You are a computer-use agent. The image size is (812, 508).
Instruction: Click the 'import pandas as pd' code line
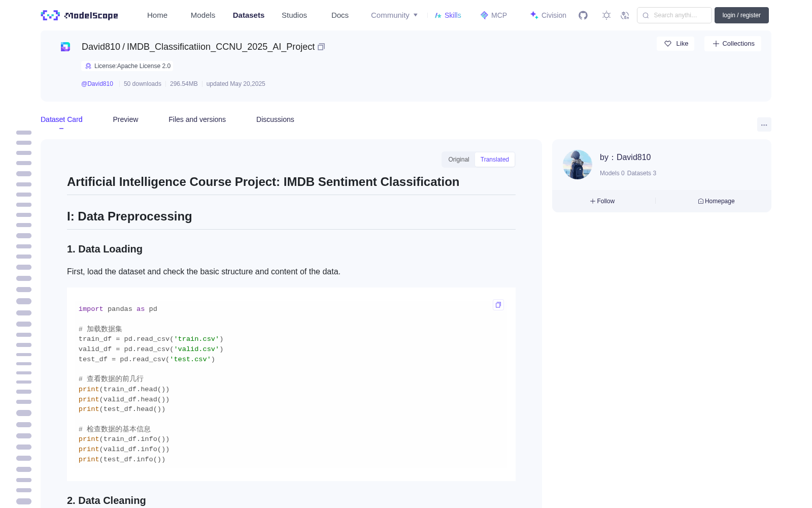pyautogui.click(x=118, y=309)
